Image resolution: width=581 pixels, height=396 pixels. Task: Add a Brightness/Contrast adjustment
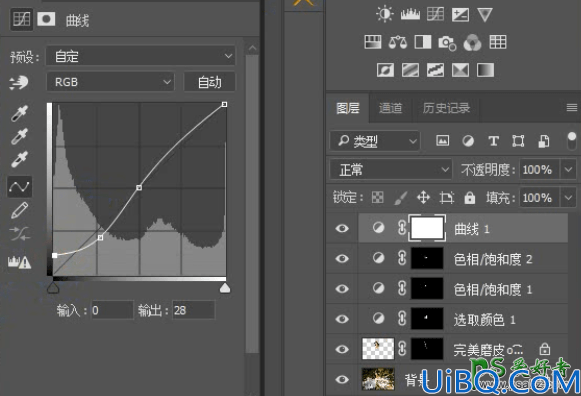385,14
